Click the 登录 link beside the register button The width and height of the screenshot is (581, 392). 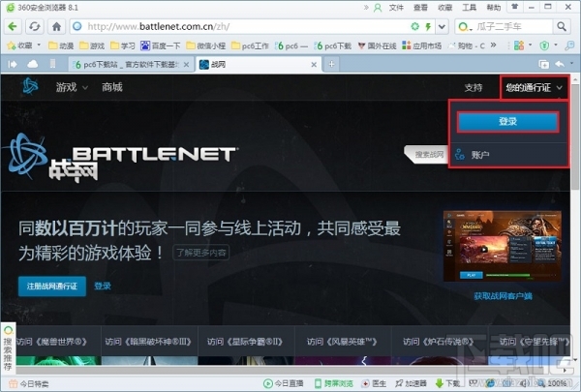(x=103, y=286)
